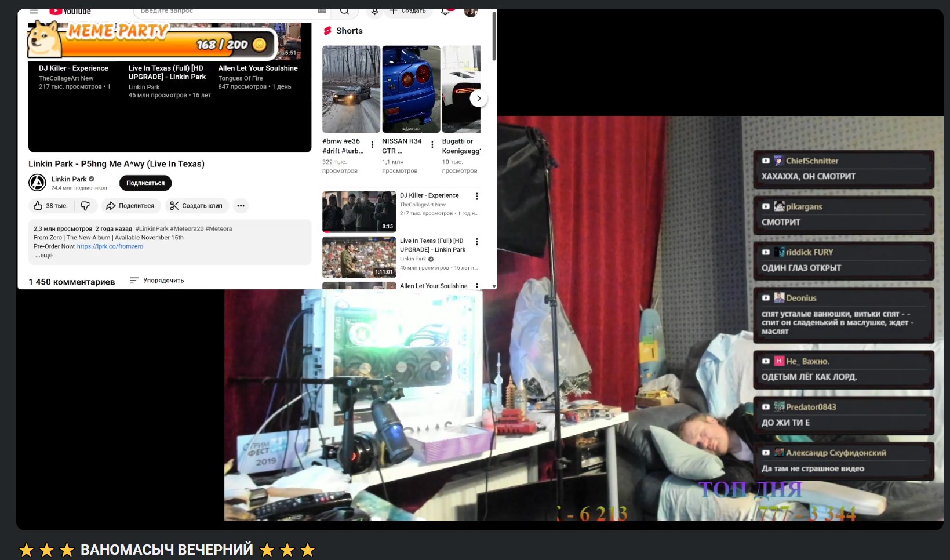Click Predator0843's chat avatar
The width and height of the screenshot is (950, 560).
click(778, 407)
